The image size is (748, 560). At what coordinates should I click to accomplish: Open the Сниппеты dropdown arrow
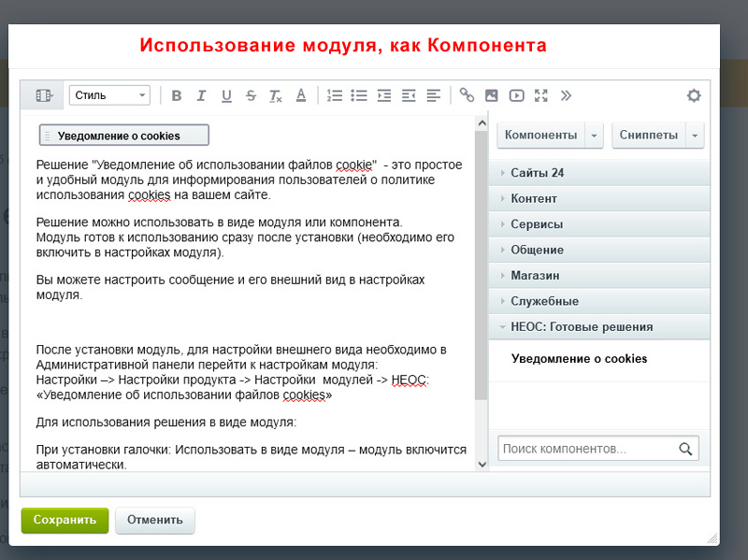(693, 136)
